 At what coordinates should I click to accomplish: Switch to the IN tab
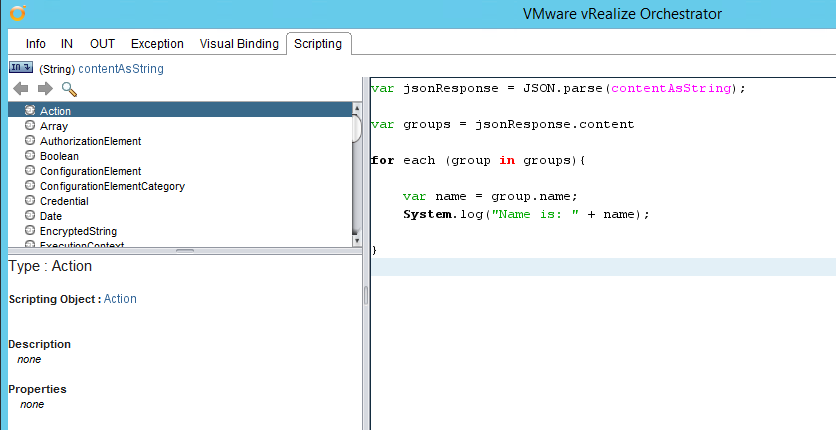(x=67, y=44)
